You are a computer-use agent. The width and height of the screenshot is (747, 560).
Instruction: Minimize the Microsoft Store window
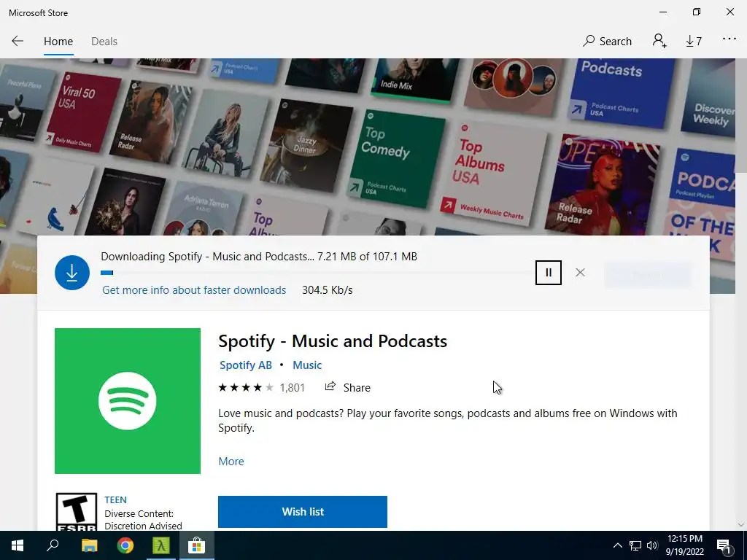[x=662, y=12]
